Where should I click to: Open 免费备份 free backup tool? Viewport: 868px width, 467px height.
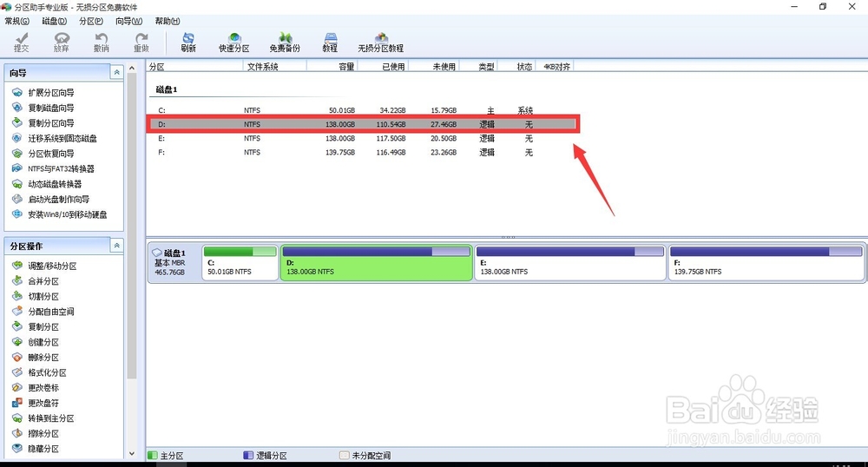(285, 42)
